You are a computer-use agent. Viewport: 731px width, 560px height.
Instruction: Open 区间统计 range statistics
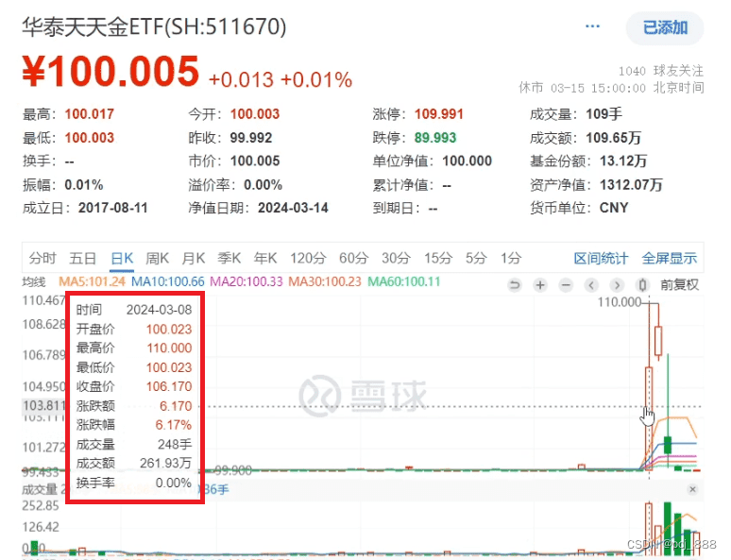coord(601,258)
